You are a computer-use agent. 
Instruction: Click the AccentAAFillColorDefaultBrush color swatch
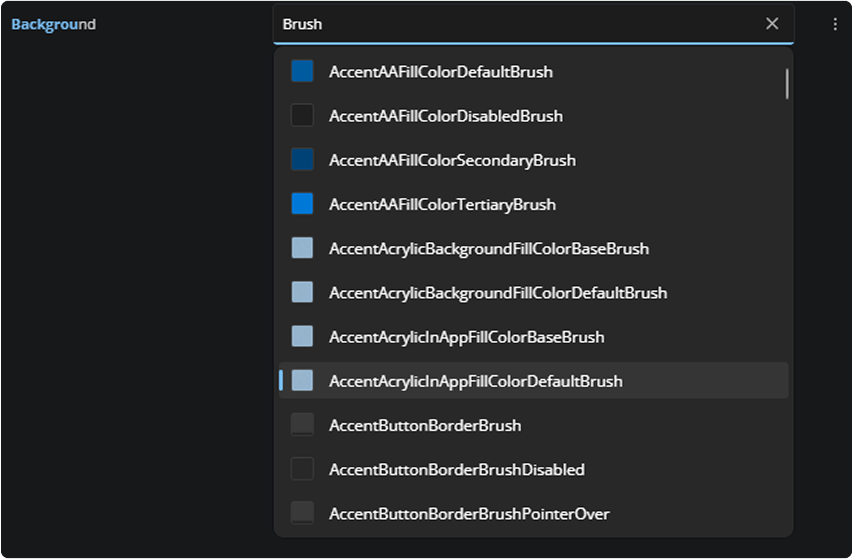[302, 71]
